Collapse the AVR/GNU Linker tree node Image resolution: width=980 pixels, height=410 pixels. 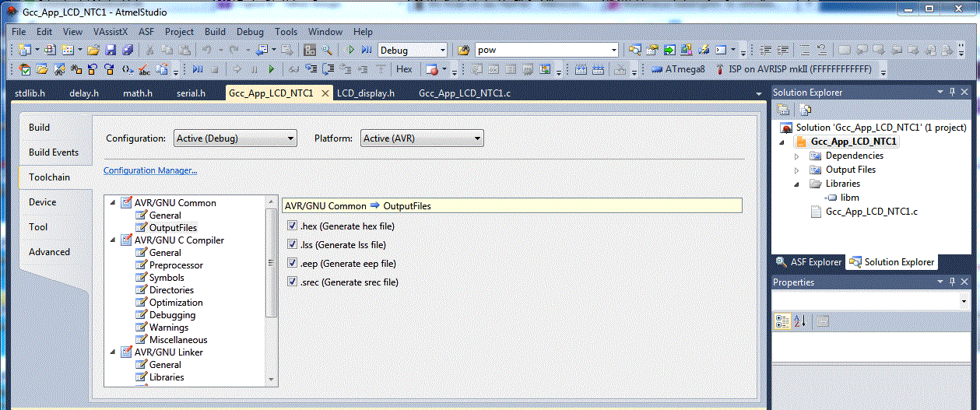click(x=113, y=352)
